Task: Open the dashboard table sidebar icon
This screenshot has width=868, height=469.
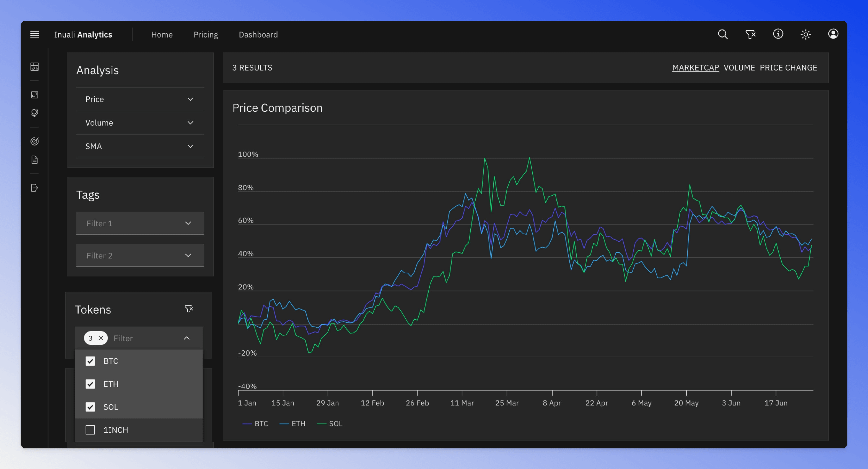Action: [x=35, y=67]
